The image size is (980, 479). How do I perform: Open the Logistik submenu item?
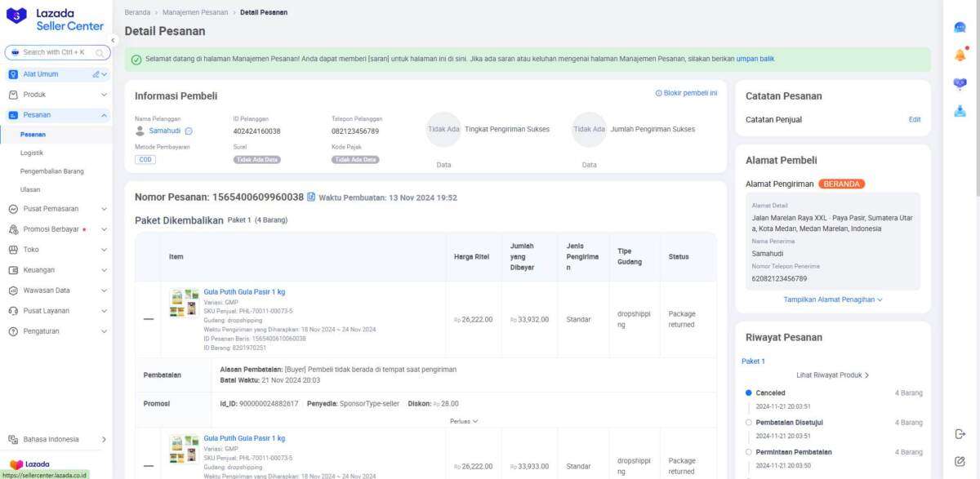[x=32, y=153]
